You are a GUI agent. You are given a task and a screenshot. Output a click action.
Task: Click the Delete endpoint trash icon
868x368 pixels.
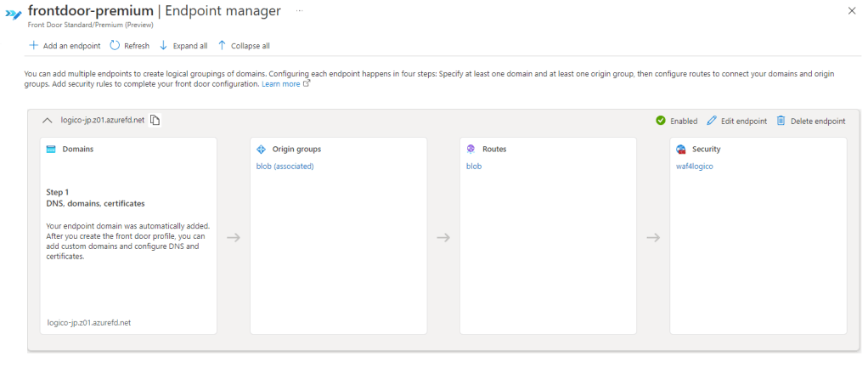[x=781, y=121]
